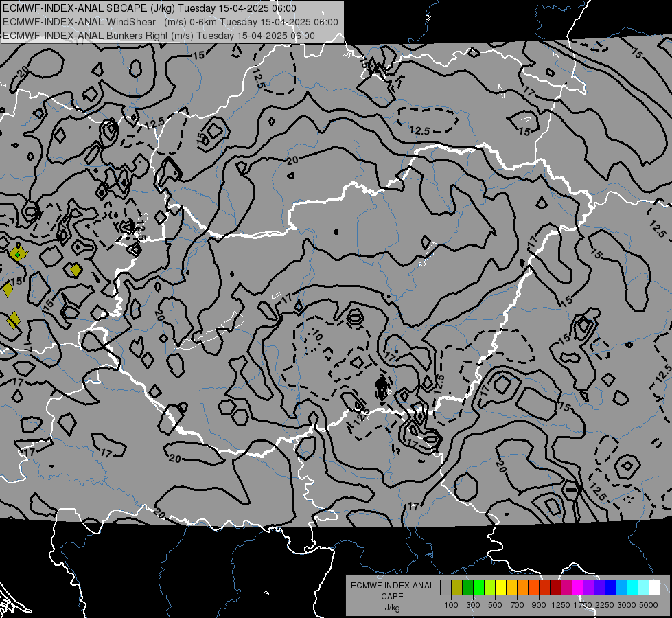Click the deep pink swatch after 1250
The height and width of the screenshot is (618, 672).
pos(566,588)
